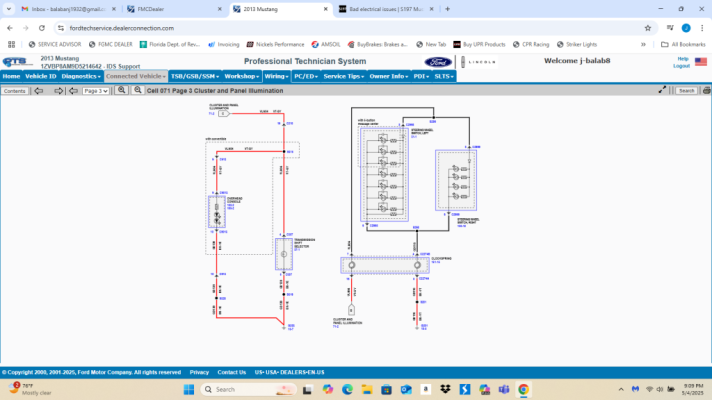Open Chrome from the Windows taskbar

pos(523,389)
